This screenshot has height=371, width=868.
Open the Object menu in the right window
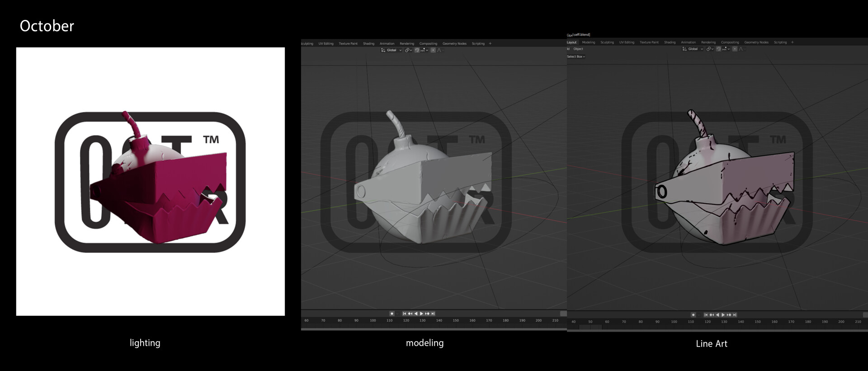(578, 49)
